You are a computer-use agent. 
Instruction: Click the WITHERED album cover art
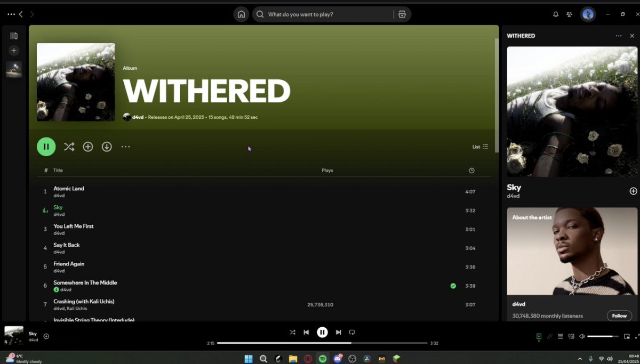tap(76, 82)
